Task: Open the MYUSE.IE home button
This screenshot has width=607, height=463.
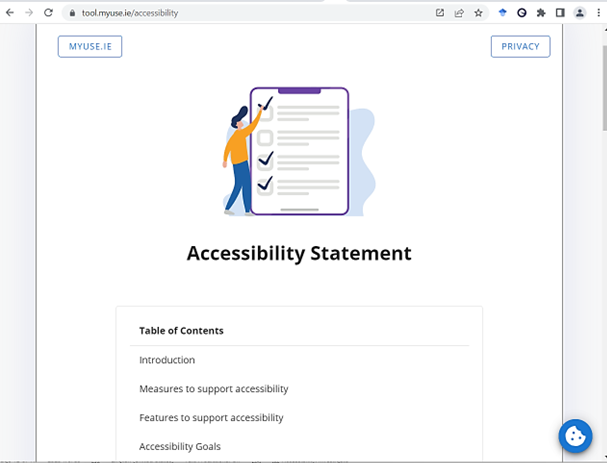Action: pyautogui.click(x=90, y=46)
